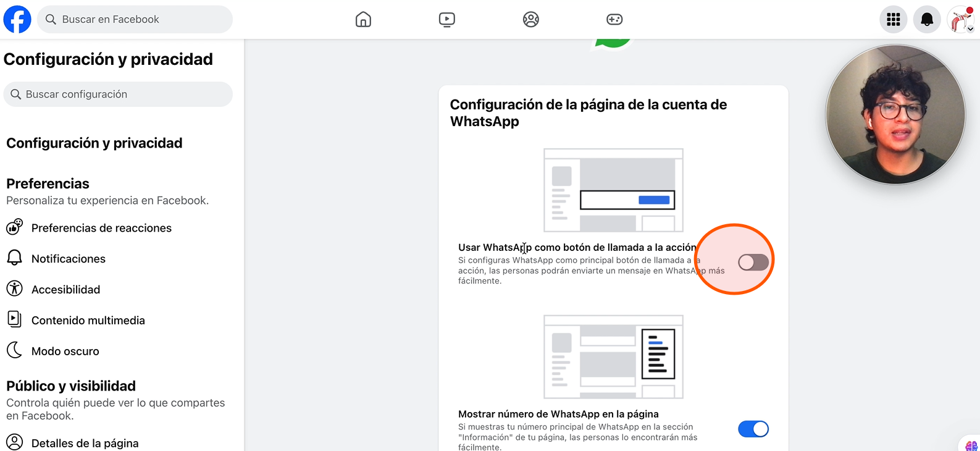Click the presenter webcam video bubble
Screen dimensions: 980x451
click(895, 114)
